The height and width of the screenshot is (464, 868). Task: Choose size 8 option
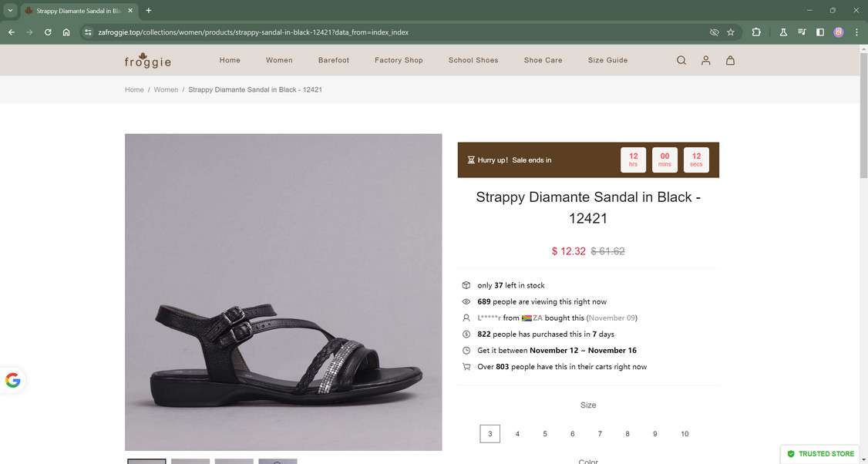point(627,434)
